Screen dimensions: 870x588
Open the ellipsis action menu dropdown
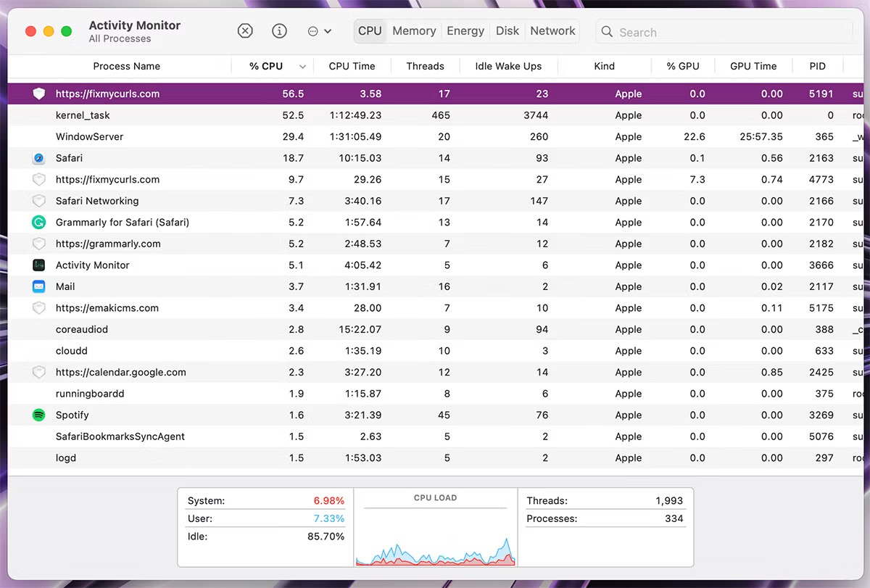pyautogui.click(x=319, y=31)
